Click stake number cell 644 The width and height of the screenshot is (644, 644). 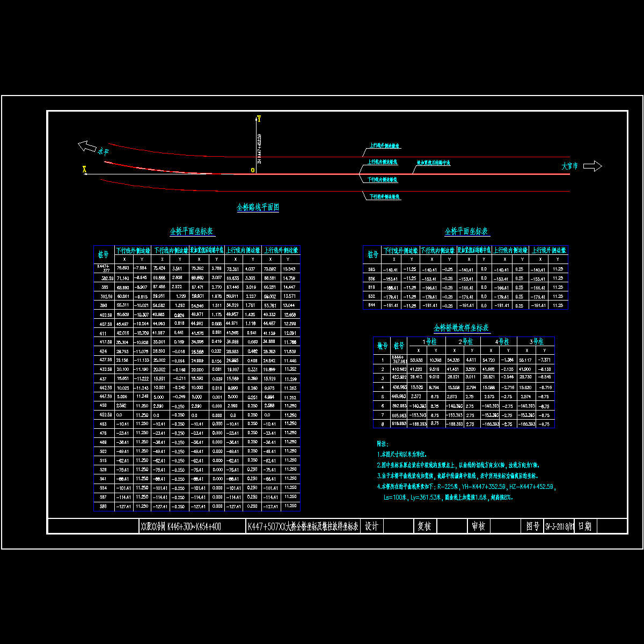(x=372, y=305)
